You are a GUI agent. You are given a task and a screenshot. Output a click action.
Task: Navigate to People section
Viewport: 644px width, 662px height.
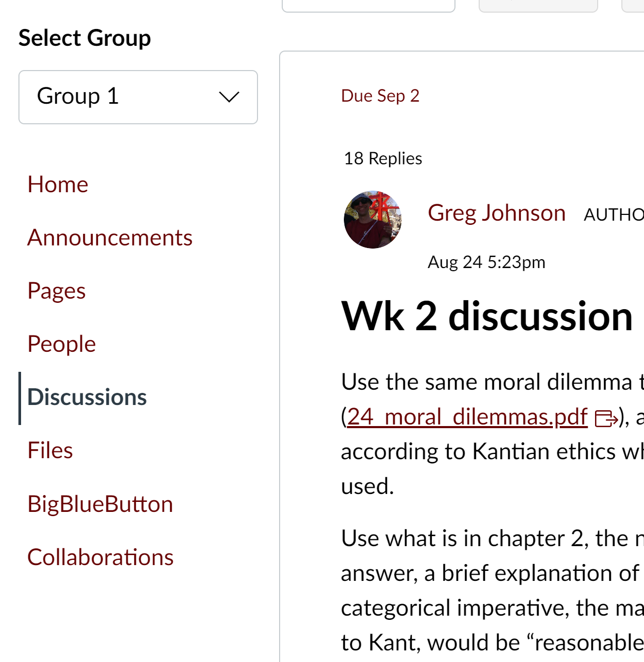click(x=62, y=344)
